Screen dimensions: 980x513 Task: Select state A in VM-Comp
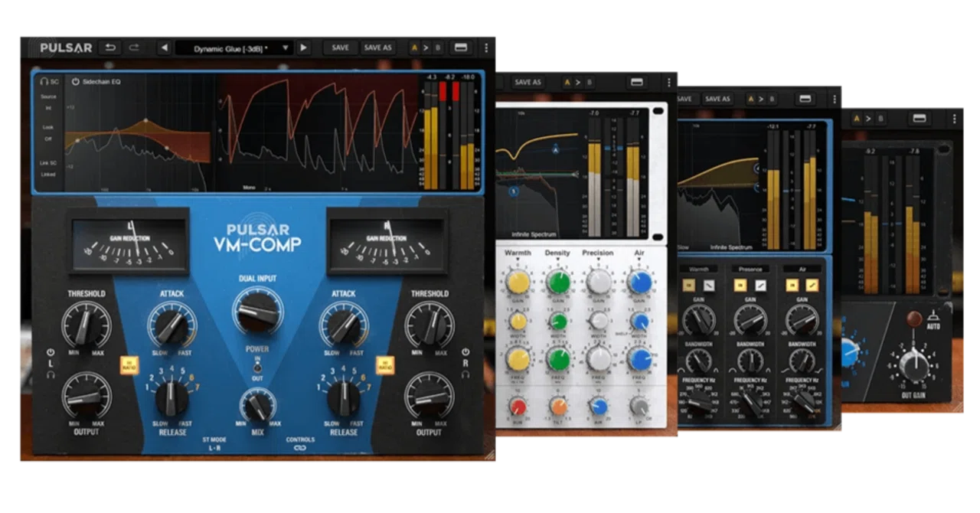coord(415,47)
